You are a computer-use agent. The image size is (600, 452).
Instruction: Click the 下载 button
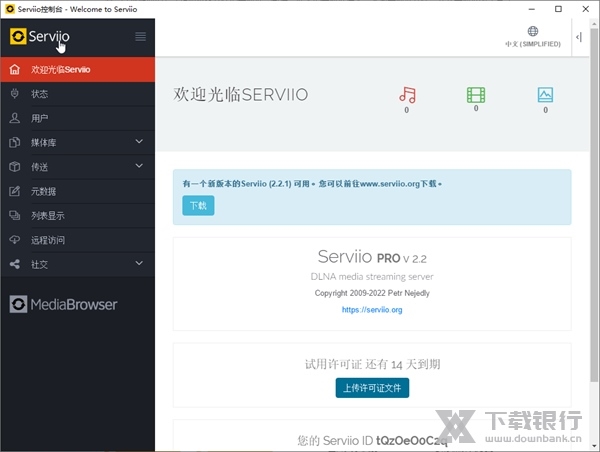[x=198, y=206]
